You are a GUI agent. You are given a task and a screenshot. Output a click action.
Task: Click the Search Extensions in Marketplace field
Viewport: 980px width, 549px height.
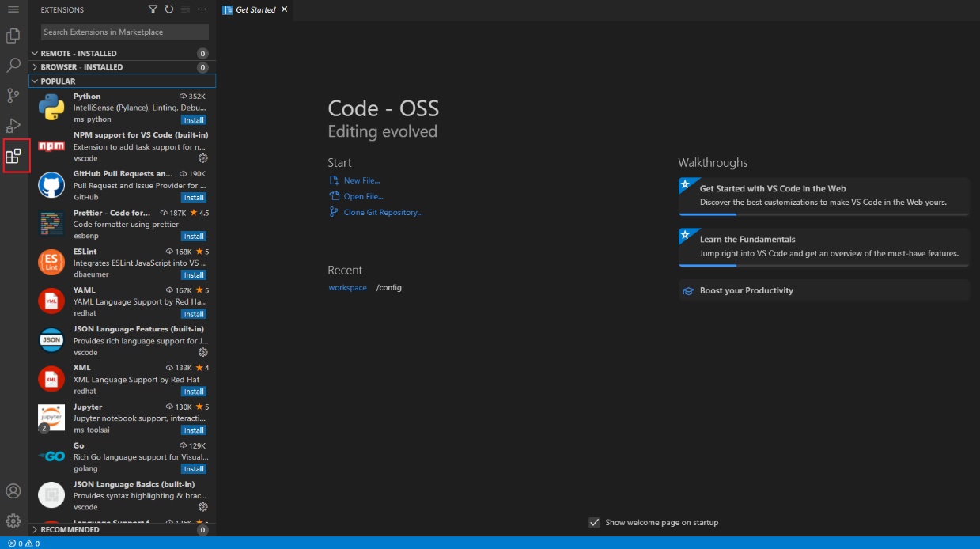click(x=125, y=32)
